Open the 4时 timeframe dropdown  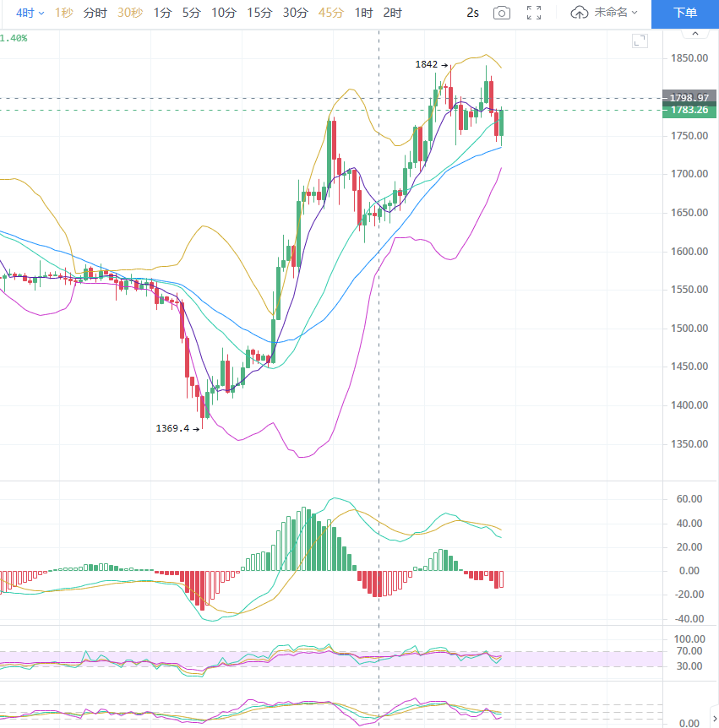coord(30,13)
